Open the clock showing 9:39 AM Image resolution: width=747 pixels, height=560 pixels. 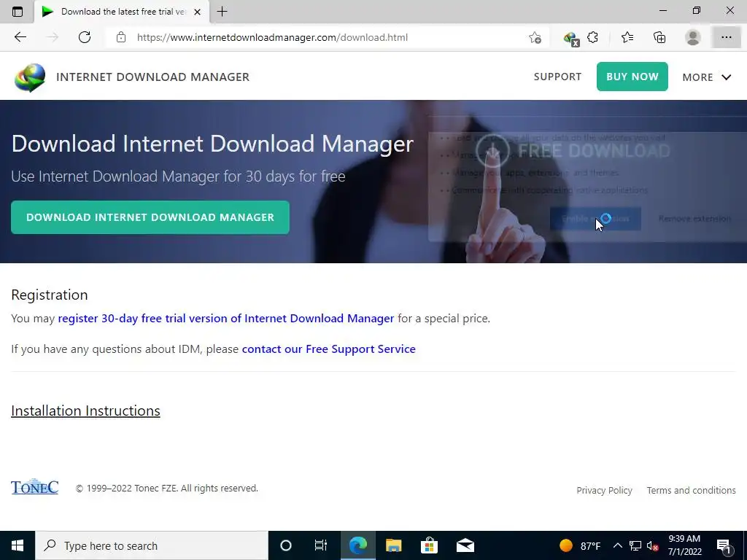[x=684, y=545]
